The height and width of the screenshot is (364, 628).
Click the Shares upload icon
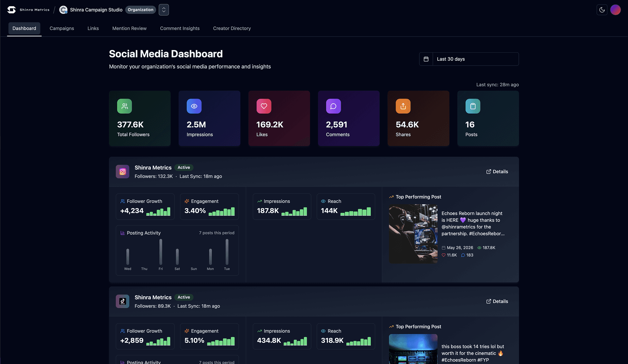[x=403, y=106]
